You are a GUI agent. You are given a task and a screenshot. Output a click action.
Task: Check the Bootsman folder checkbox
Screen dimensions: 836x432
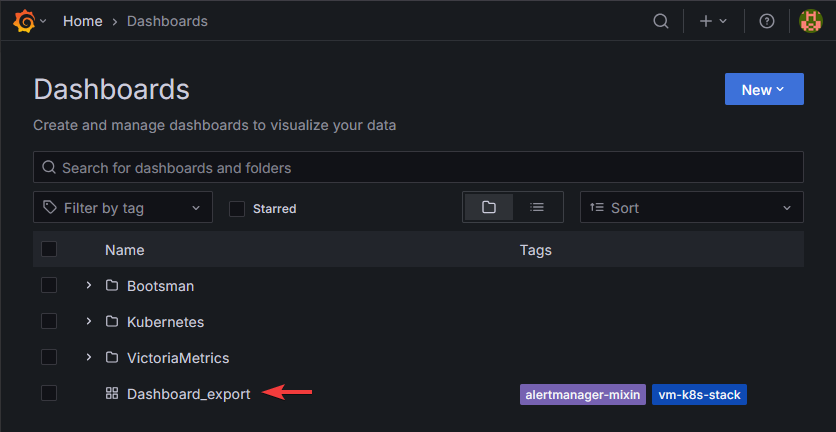(x=49, y=286)
